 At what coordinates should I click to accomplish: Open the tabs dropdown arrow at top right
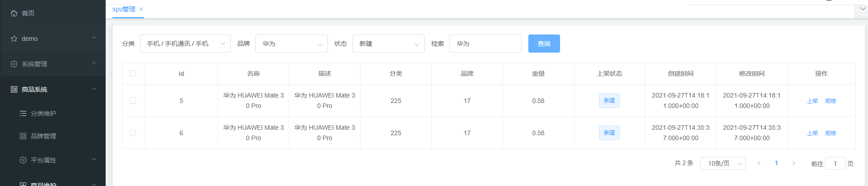click(x=863, y=9)
